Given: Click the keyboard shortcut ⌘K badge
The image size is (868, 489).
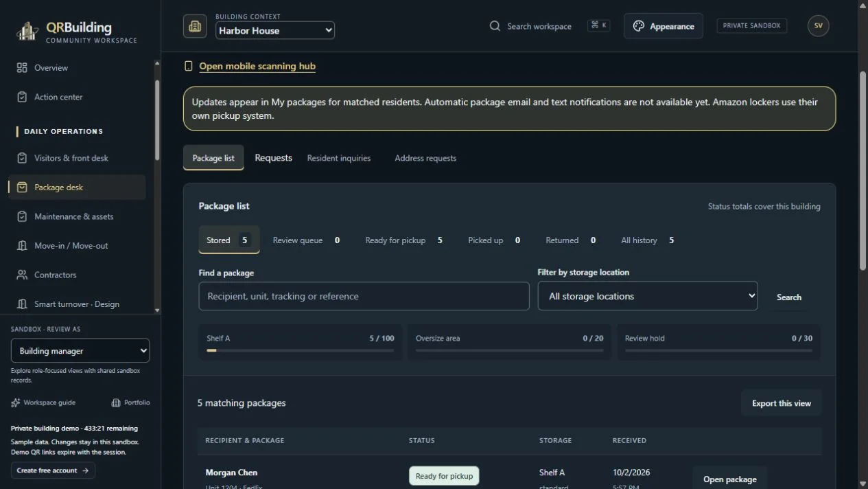Looking at the screenshot, I should tap(598, 25).
